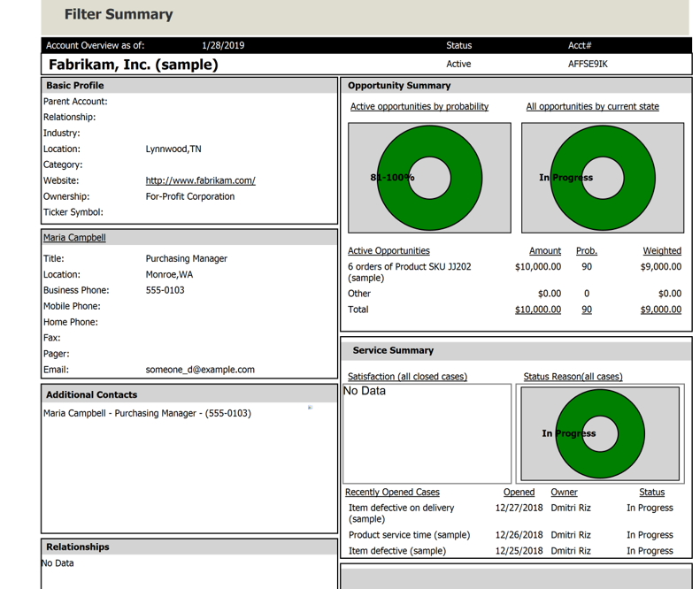Select Item defective on delivery (sample) case
The height and width of the screenshot is (589, 700).
coord(402,513)
